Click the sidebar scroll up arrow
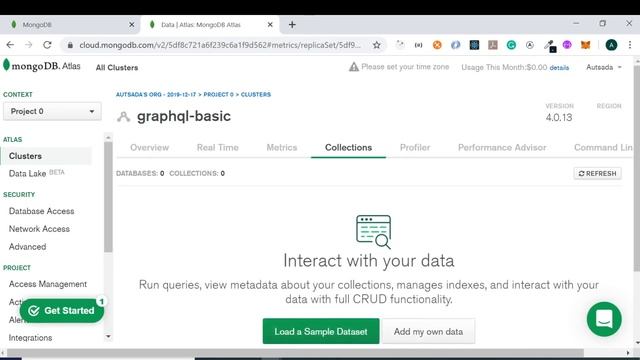Viewport: 640px width, 360px height. click(x=108, y=138)
